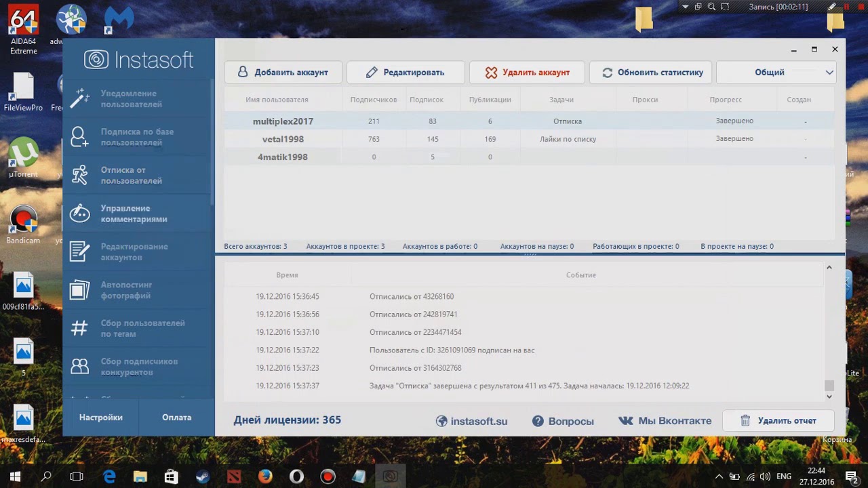Viewport: 868px width, 488px height.
Task: Click the Лайки по списку task cell
Action: point(568,139)
